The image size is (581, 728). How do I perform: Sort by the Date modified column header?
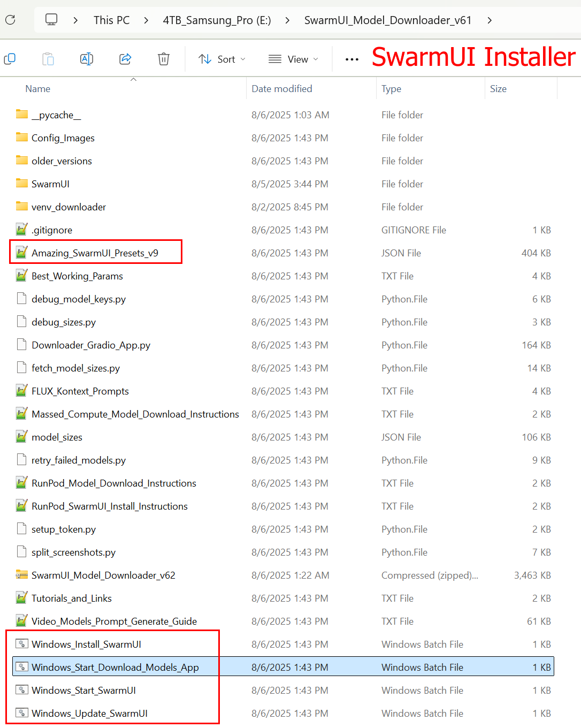click(282, 89)
